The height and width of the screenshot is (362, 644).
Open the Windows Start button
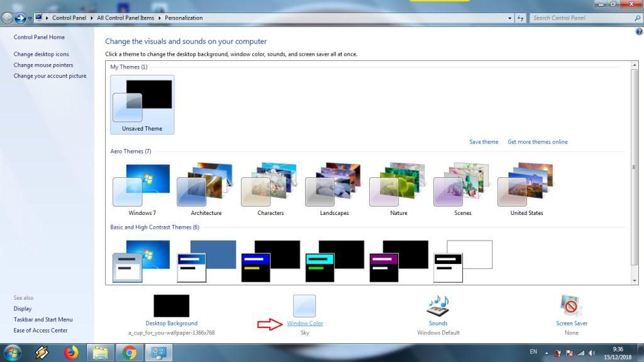pos(12,353)
